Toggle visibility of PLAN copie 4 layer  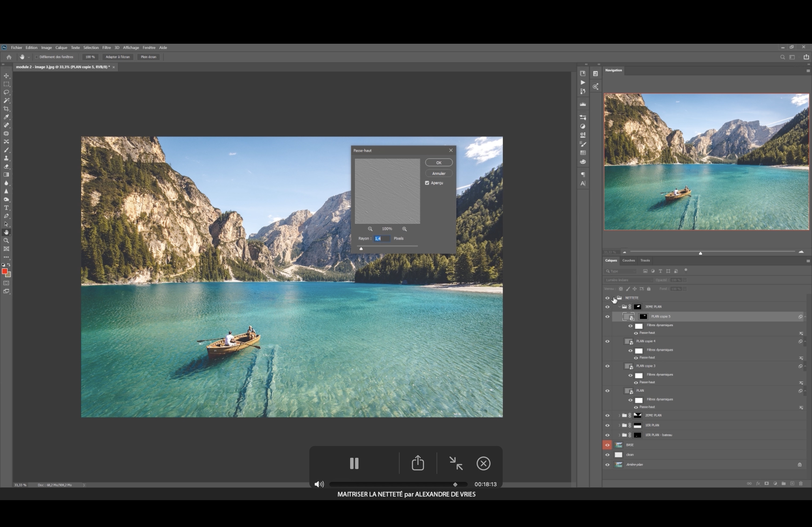[x=607, y=341]
